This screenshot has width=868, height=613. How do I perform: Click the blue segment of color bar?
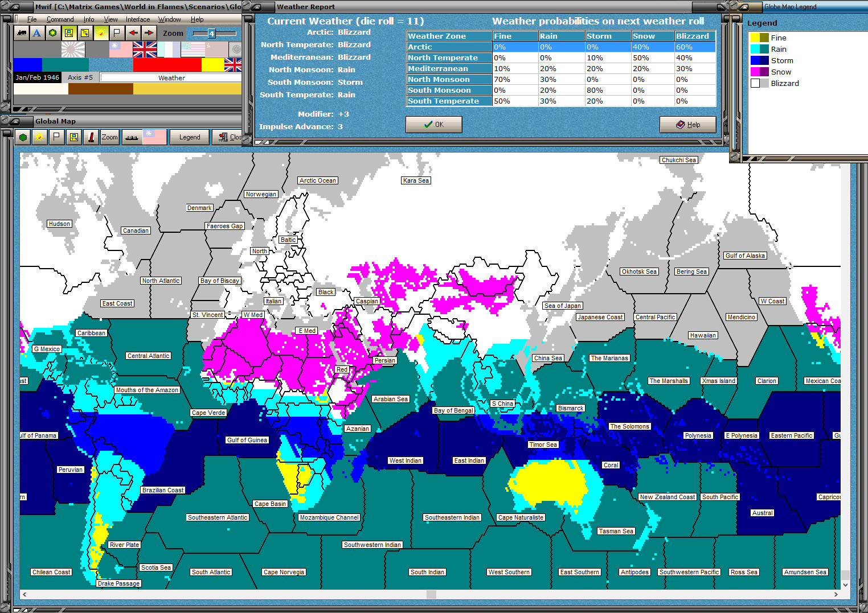click(x=28, y=65)
